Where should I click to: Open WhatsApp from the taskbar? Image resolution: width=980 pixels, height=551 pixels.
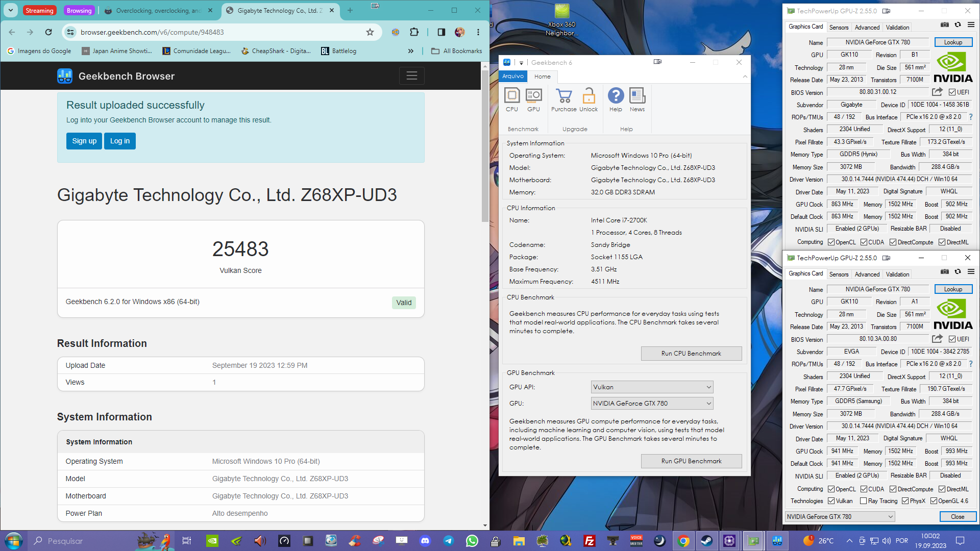(472, 541)
